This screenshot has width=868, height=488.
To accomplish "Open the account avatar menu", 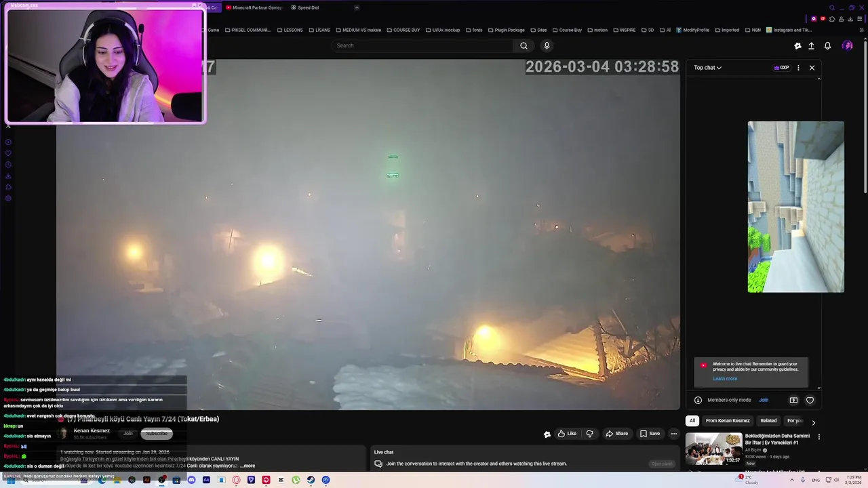I will tap(847, 45).
